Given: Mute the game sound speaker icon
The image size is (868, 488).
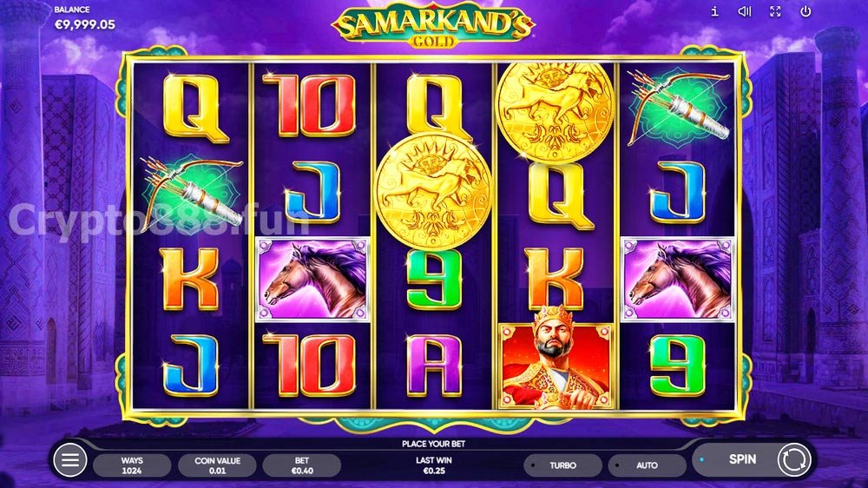Looking at the screenshot, I should pos(745,11).
